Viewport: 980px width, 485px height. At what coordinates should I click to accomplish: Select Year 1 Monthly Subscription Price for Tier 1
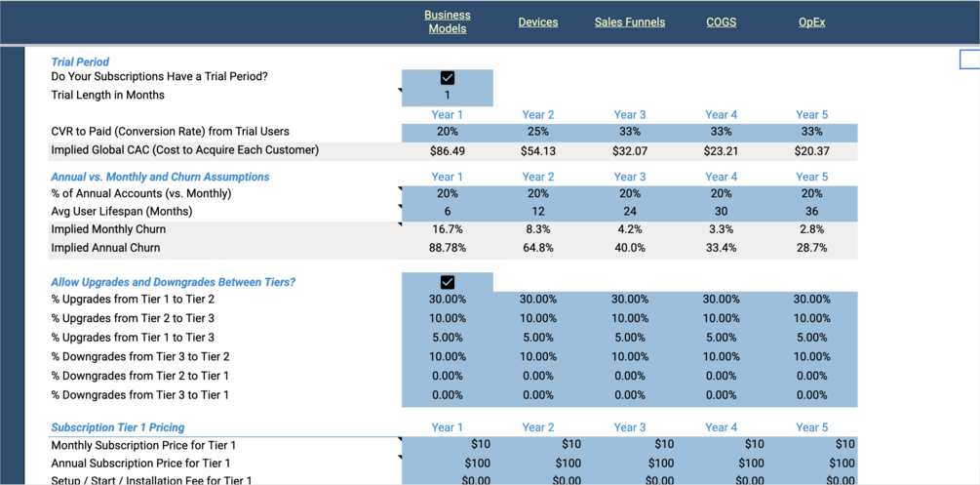coord(448,445)
